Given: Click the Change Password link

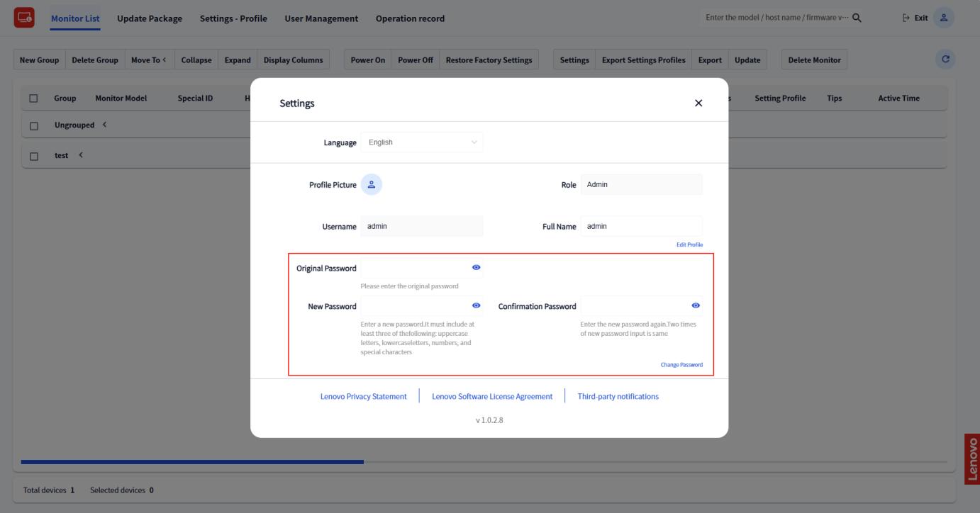Looking at the screenshot, I should tap(681, 365).
